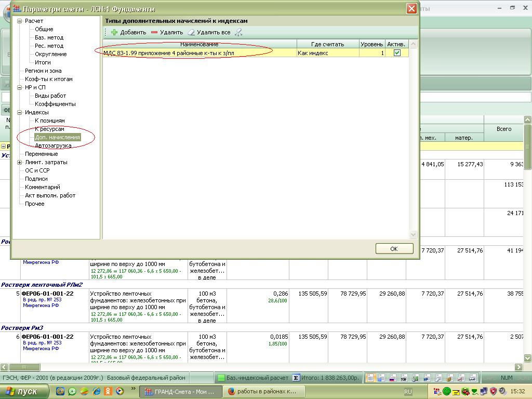Click the eraser Удалить все icon
532x399 pixels.
192,32
